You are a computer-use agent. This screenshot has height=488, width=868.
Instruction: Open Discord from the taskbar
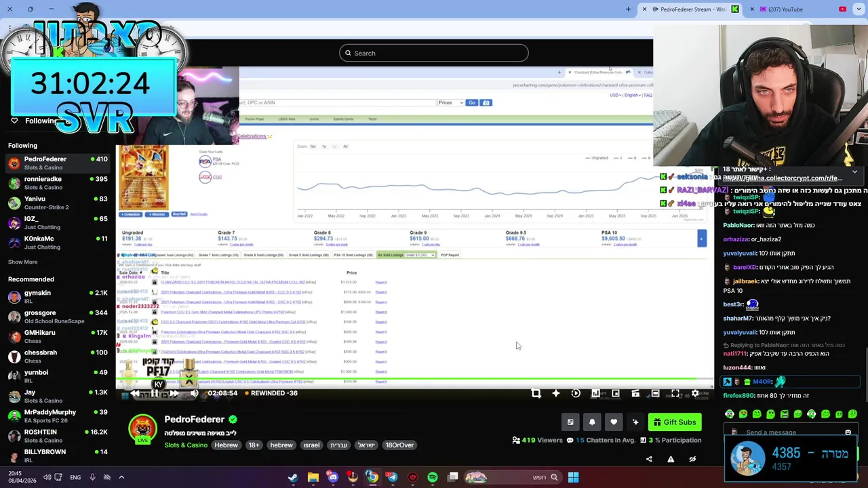click(333, 477)
